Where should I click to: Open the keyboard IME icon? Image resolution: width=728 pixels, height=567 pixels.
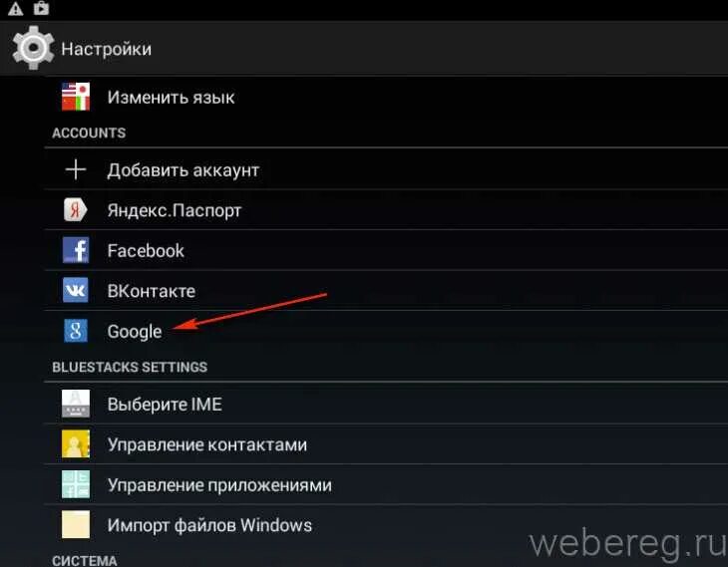(76, 404)
